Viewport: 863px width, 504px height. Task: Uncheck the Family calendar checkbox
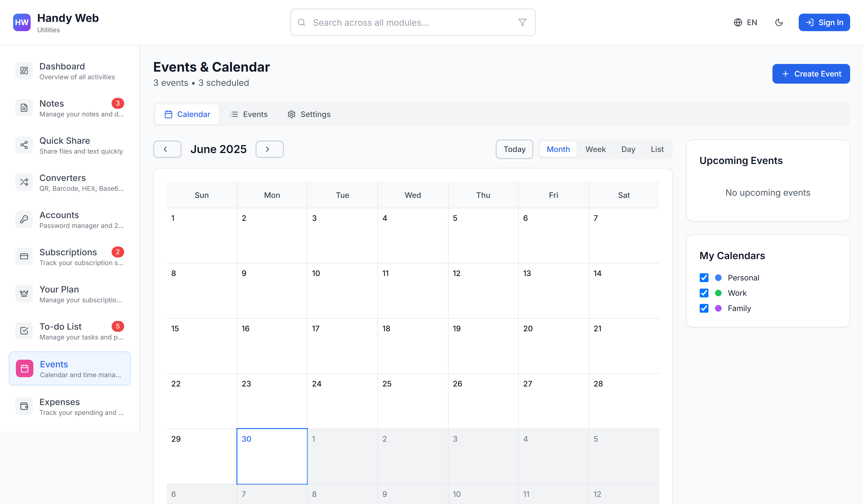(704, 308)
